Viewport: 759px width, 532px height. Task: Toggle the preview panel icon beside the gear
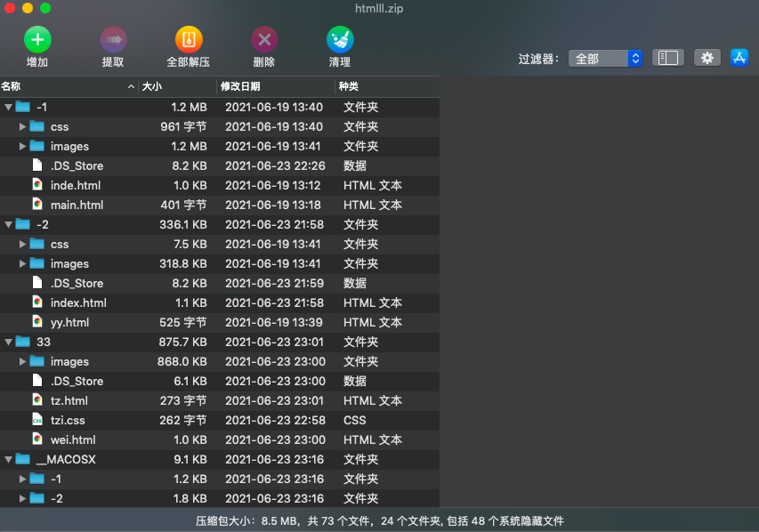[667, 57]
